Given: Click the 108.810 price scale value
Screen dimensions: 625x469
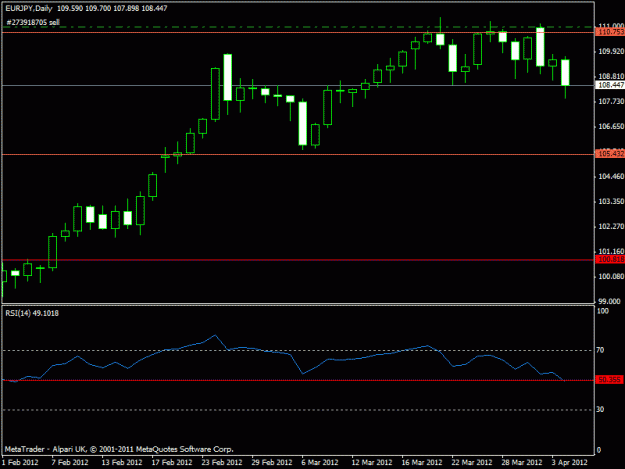Looking at the screenshot, I should click(x=611, y=76).
